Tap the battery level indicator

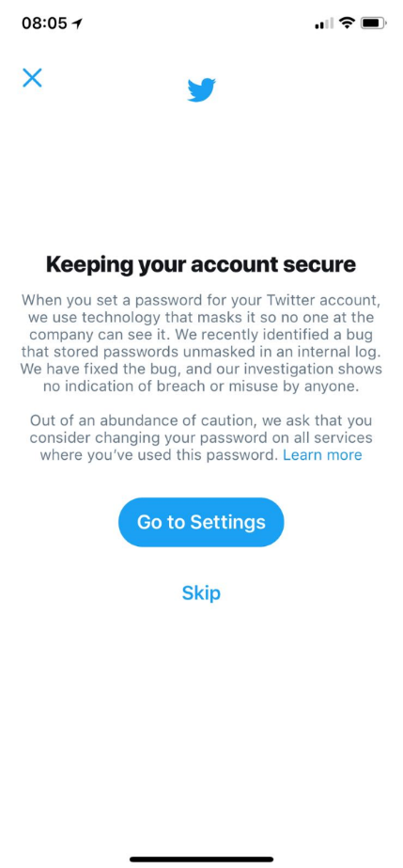tap(374, 24)
